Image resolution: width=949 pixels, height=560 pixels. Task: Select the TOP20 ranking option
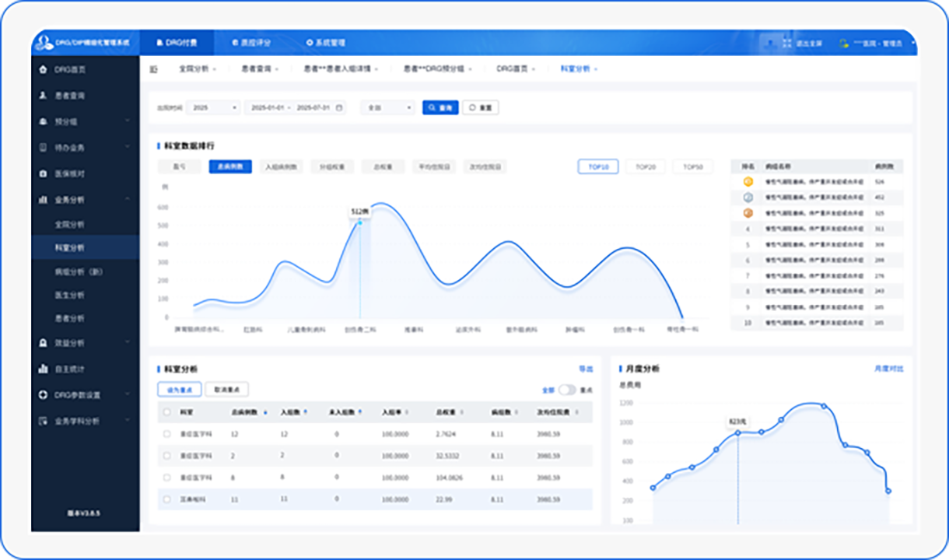(x=645, y=166)
